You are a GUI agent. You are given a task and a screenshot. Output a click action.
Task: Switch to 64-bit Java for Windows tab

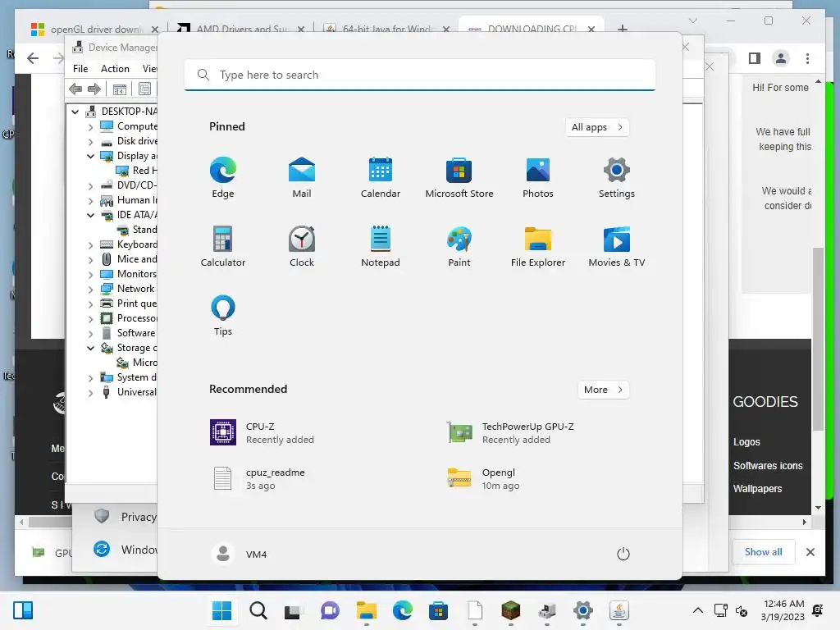pyautogui.click(x=387, y=29)
